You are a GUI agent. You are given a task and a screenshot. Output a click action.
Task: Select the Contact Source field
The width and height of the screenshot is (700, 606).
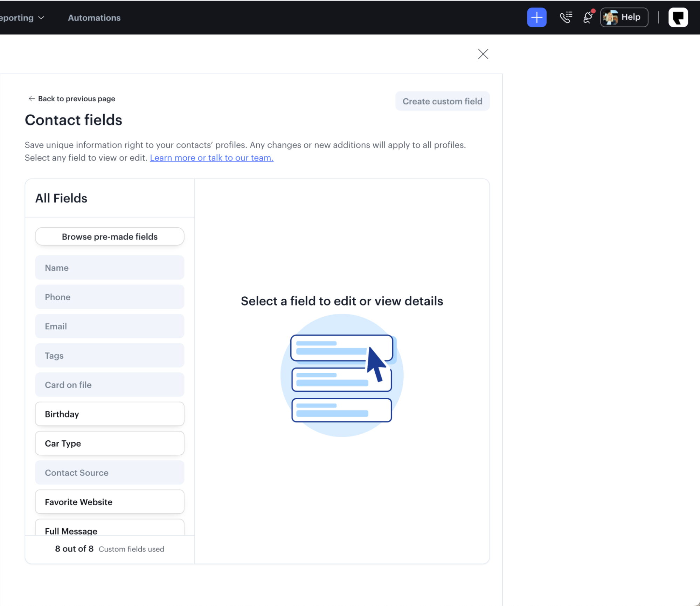point(110,473)
